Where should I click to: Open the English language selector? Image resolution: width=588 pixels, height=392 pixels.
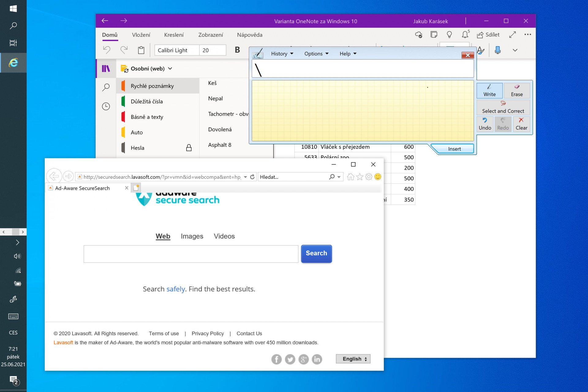pos(353,359)
